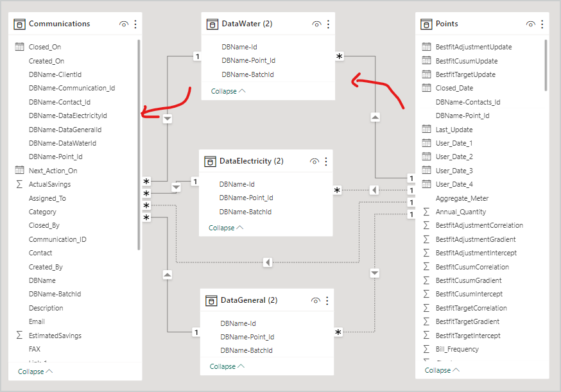Click the DataWater (2) table icon
This screenshot has height=392, width=561.
click(212, 24)
